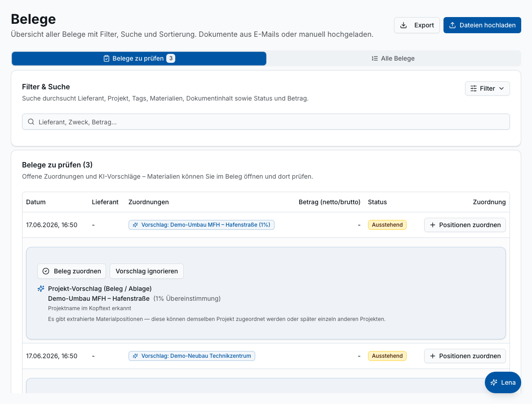Screen dimensions: 532x404
Task: Click the Export button
Action: (417, 25)
